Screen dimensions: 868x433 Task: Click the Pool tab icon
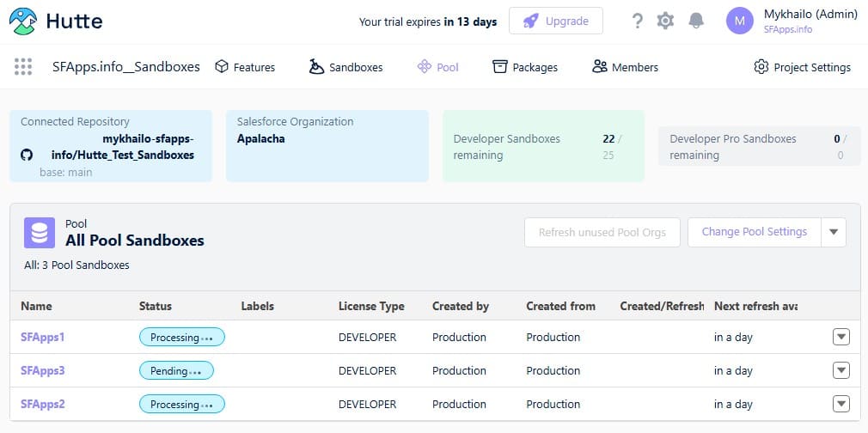(424, 67)
